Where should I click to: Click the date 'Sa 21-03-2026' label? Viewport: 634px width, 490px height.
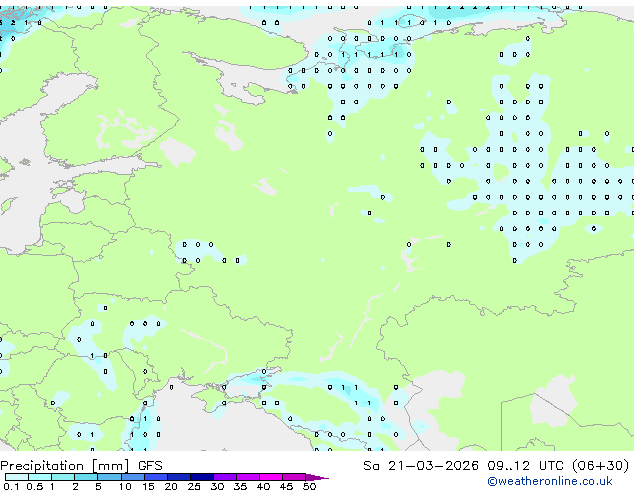[421, 466]
